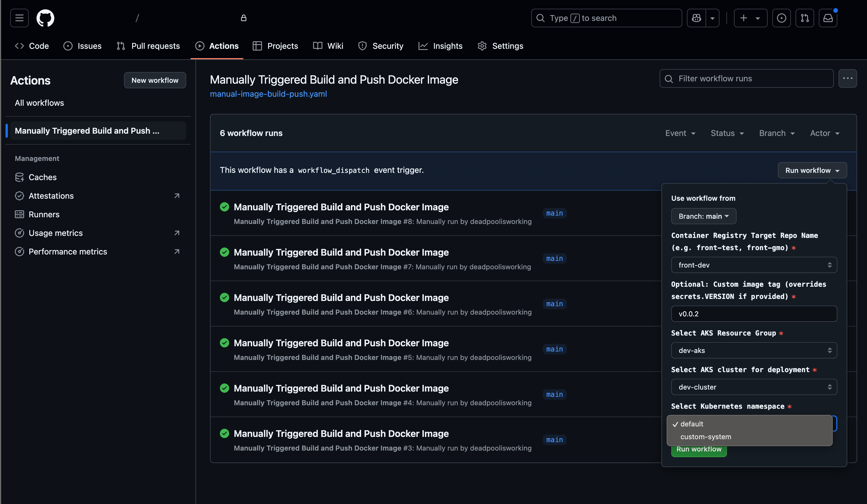Choose the custom-system namespace option

point(749,437)
